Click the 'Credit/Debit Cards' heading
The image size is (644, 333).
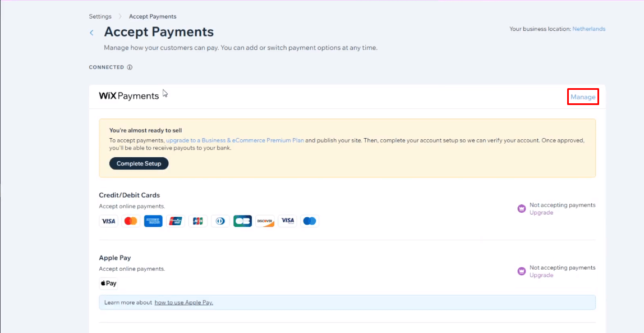pos(130,195)
